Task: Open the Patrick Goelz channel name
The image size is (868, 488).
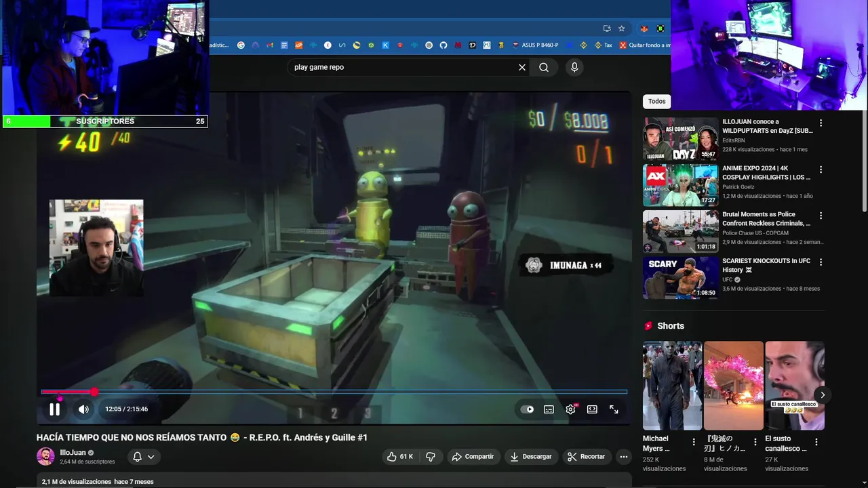Action: pyautogui.click(x=738, y=186)
